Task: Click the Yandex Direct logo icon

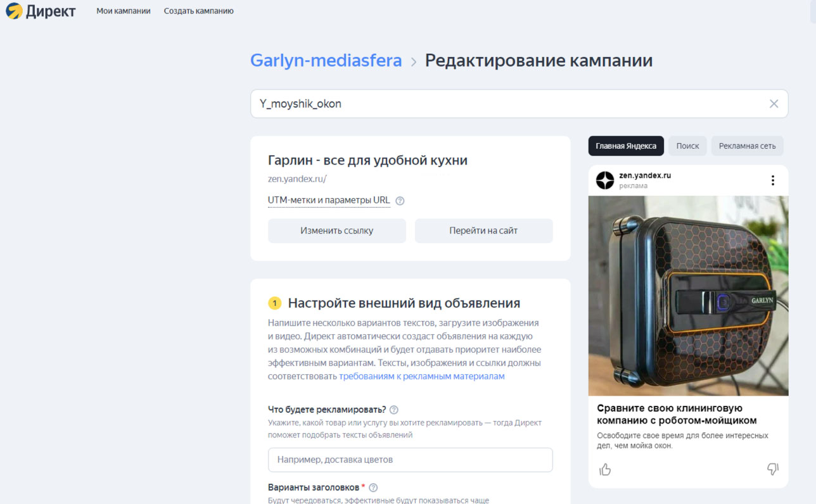Action: 14,11
